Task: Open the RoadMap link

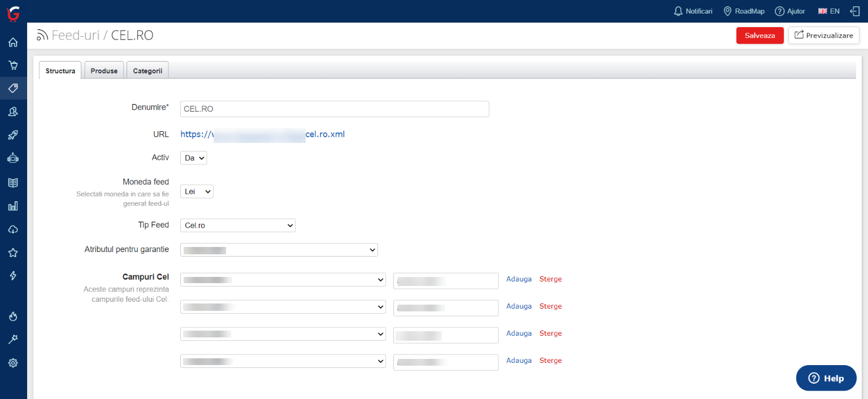Action: pyautogui.click(x=744, y=11)
